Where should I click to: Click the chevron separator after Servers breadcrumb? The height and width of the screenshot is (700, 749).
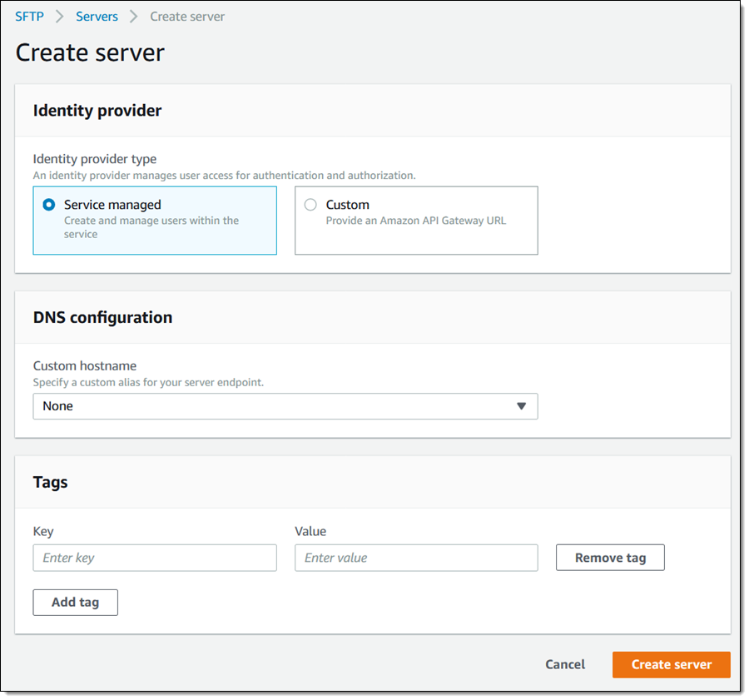tap(134, 17)
